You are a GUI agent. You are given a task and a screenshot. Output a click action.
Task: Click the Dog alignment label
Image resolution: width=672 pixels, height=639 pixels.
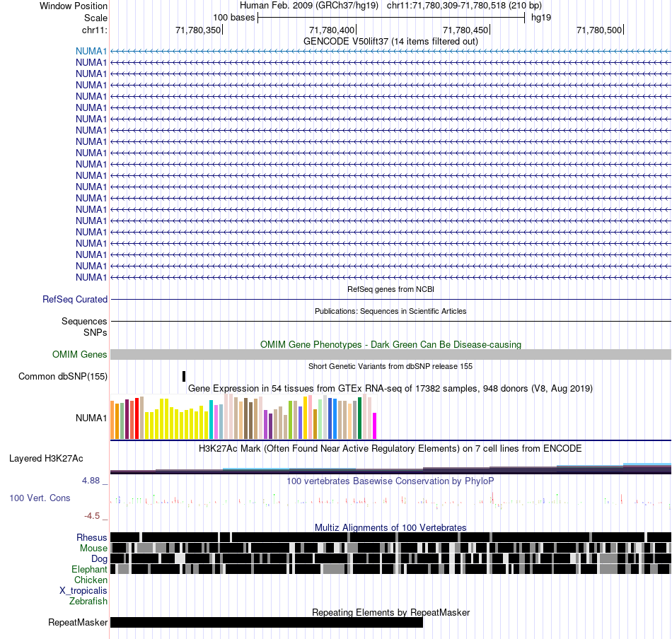point(99,558)
